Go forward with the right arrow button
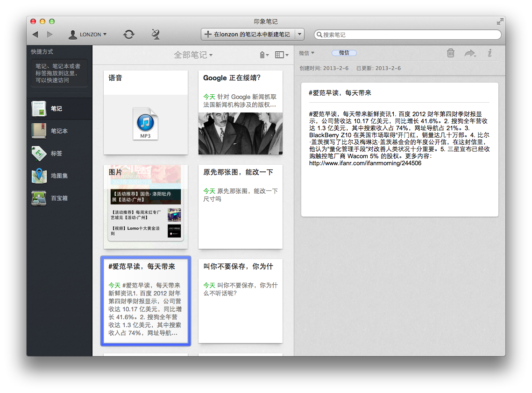Image resolution: width=532 pixels, height=393 pixels. point(50,34)
